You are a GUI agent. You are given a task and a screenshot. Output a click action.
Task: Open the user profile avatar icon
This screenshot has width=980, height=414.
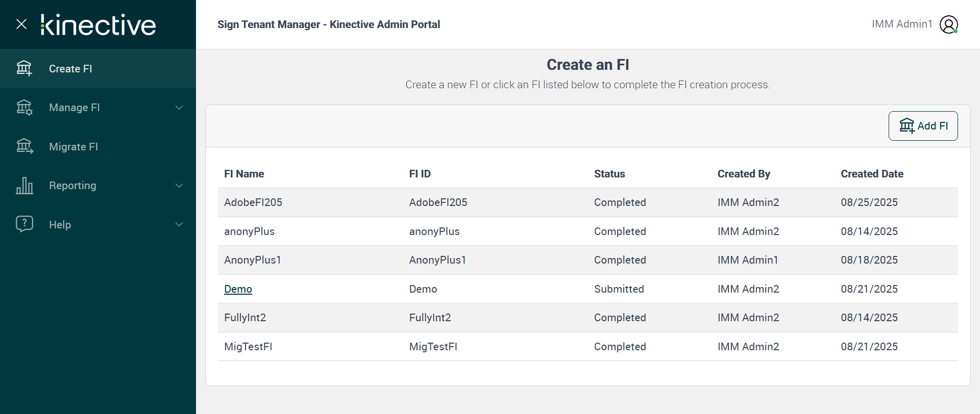(949, 24)
